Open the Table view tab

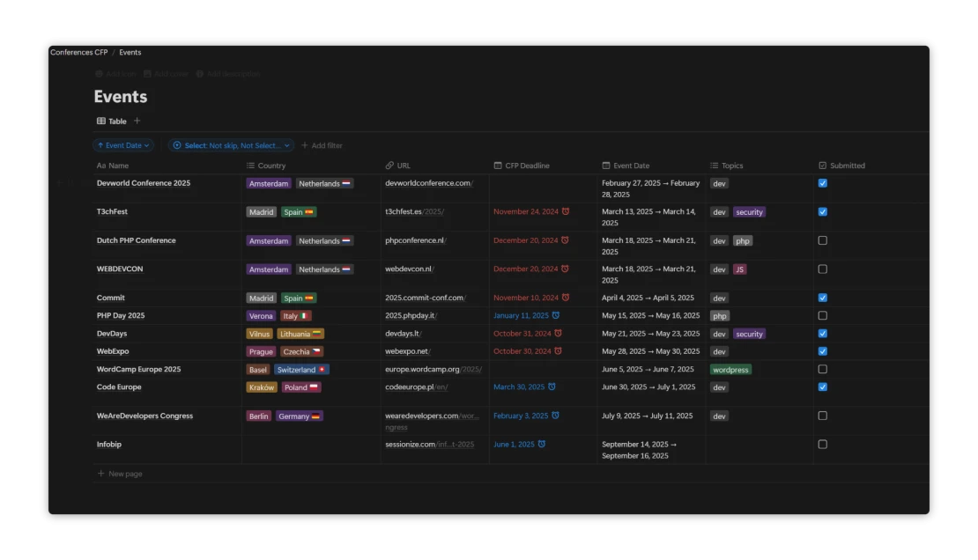[x=112, y=121]
